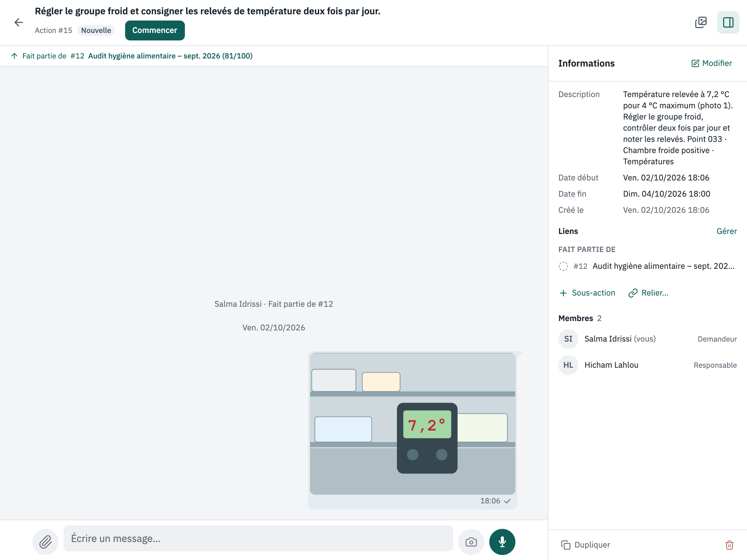The image size is (747, 560).
Task: Click the status circle beside #12
Action: [563, 266]
